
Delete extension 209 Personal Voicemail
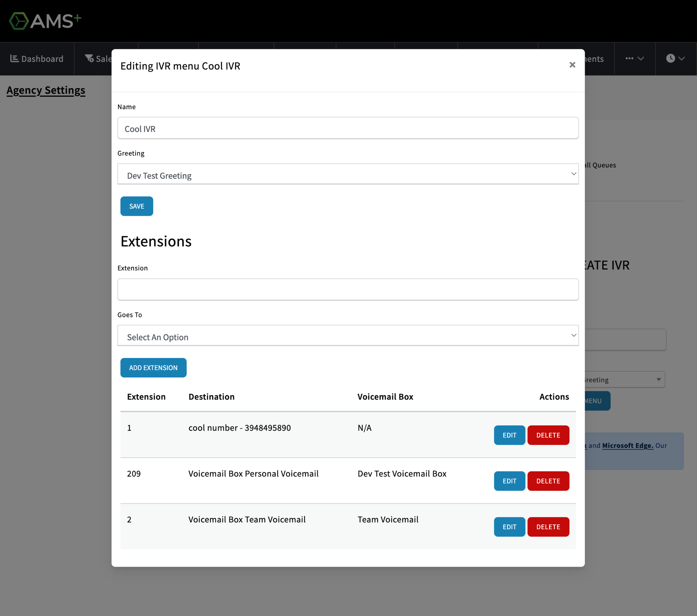point(548,481)
